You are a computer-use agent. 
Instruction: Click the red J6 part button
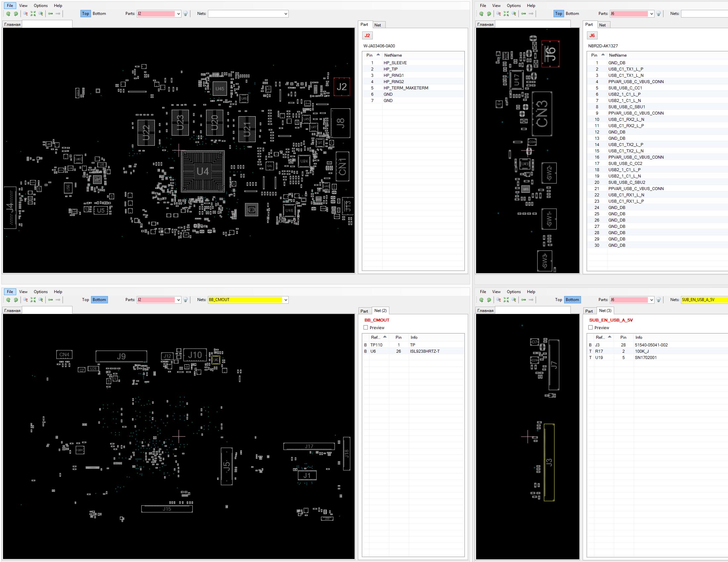pos(592,35)
